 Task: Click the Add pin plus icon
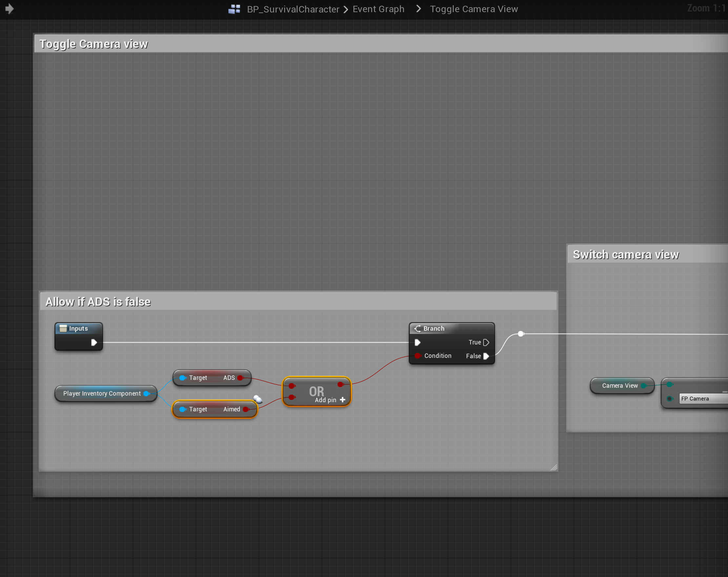(343, 400)
